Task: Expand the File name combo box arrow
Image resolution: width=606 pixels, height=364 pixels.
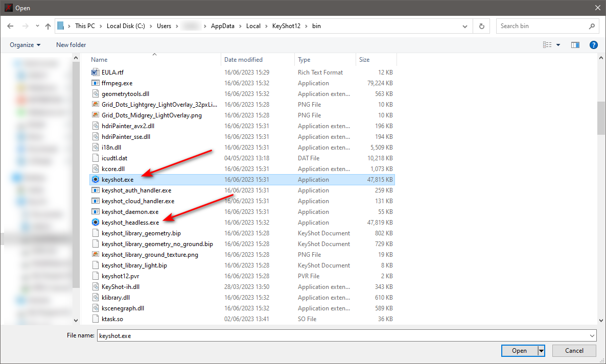Action: pos(592,336)
